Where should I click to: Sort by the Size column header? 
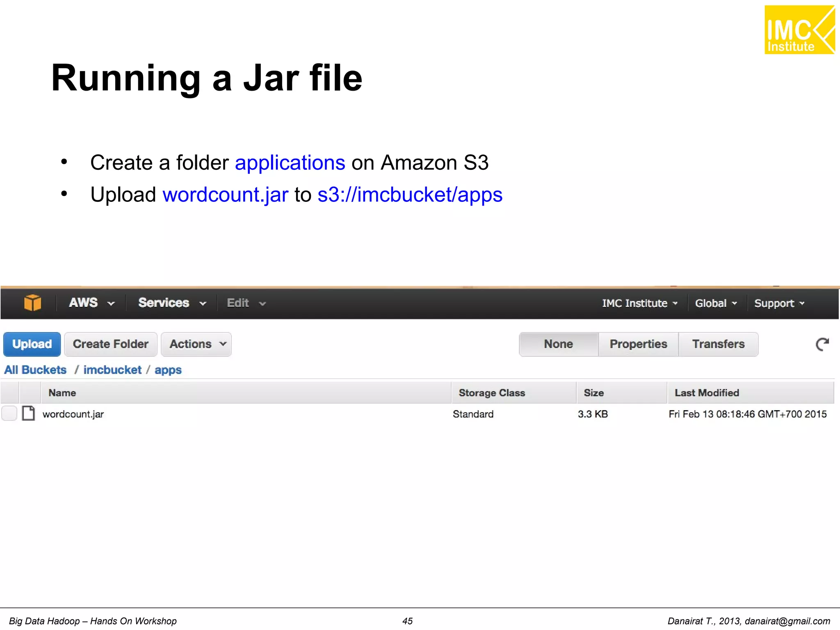click(622, 393)
